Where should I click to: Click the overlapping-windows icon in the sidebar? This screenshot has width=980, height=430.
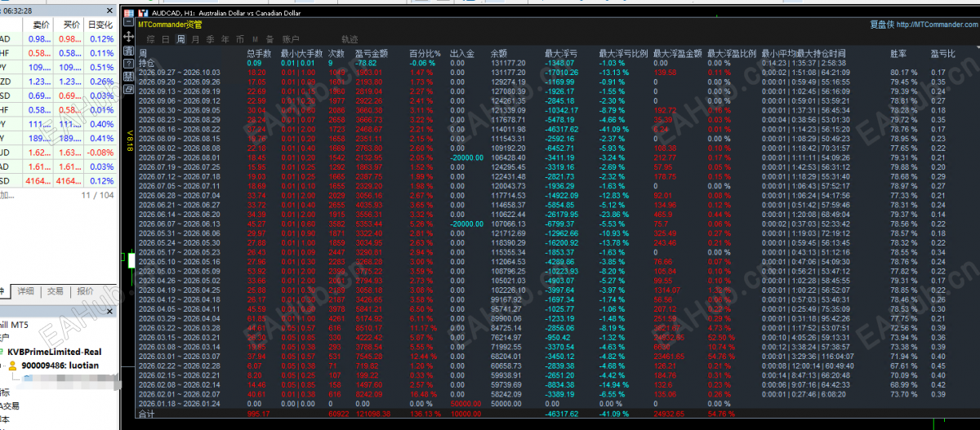129,89
